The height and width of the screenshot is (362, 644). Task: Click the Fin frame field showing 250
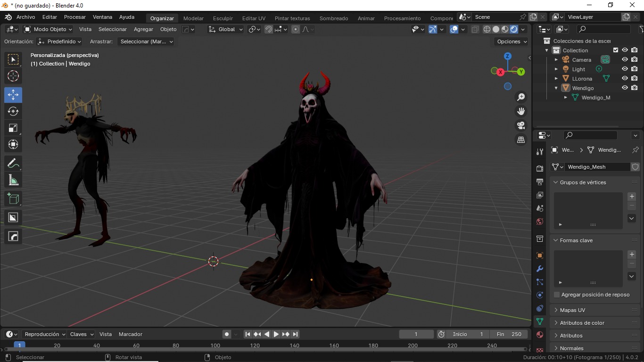point(509,334)
